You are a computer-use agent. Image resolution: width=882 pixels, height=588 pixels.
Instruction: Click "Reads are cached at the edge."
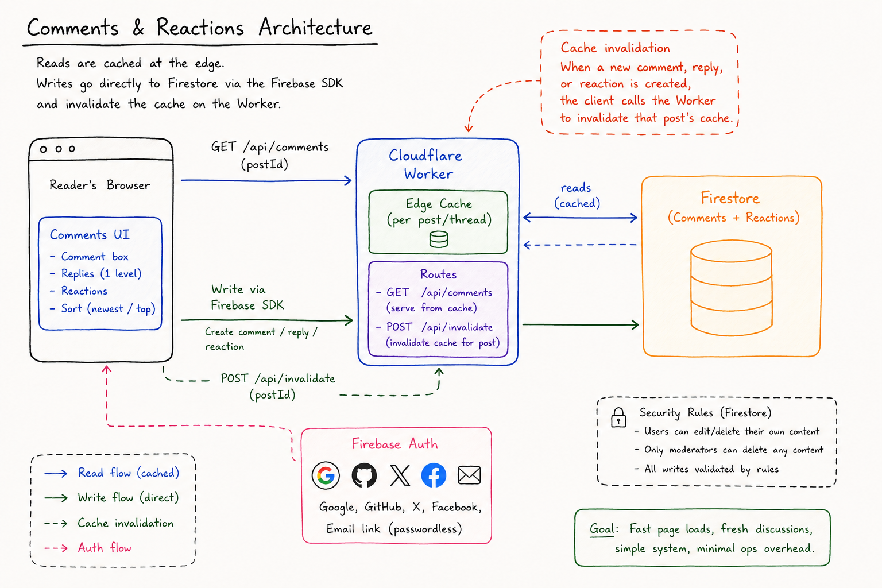[x=130, y=63]
